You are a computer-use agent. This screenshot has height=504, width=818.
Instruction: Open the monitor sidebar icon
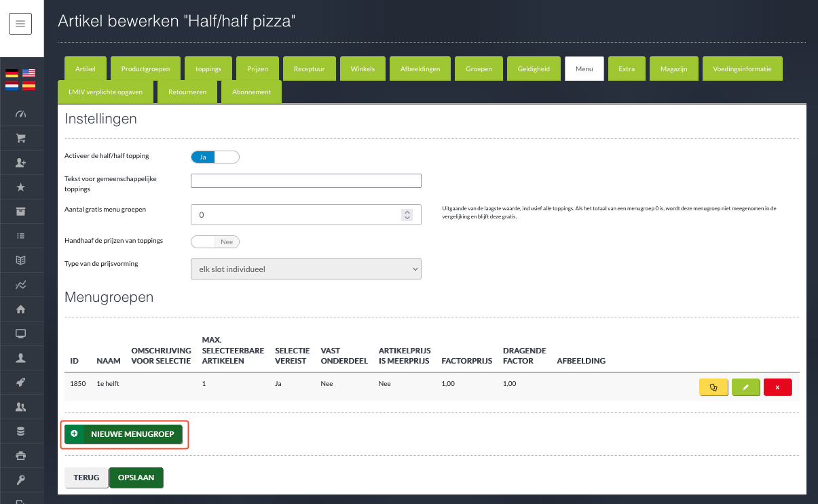coord(20,333)
